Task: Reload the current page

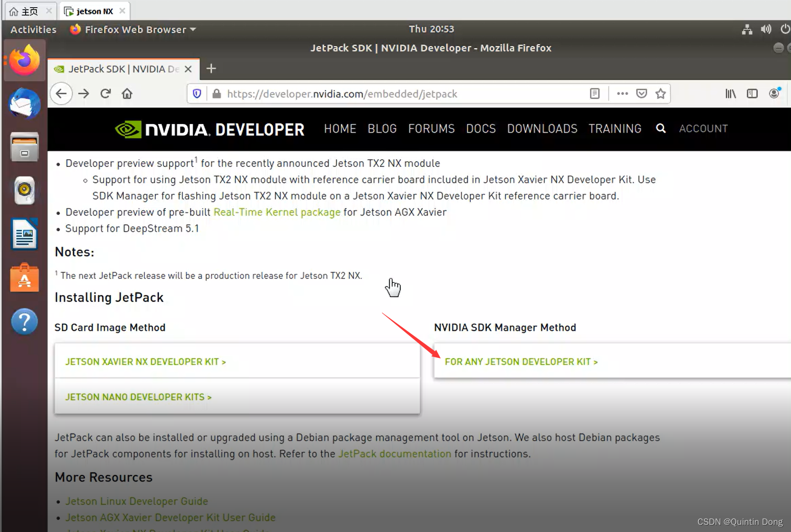Action: click(x=106, y=93)
